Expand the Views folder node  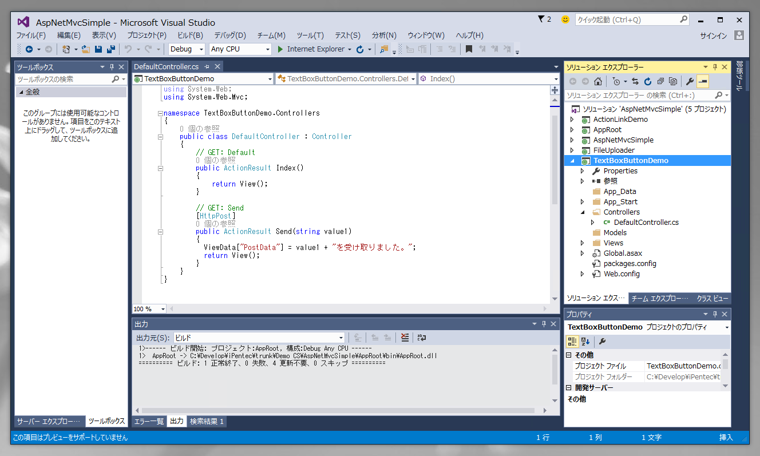click(582, 243)
